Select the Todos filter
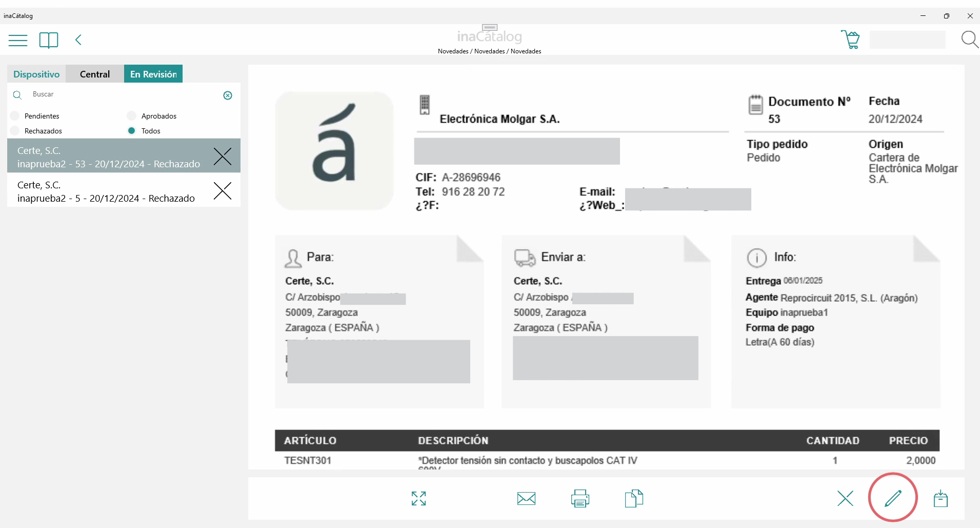The height and width of the screenshot is (528, 980). pos(132,131)
